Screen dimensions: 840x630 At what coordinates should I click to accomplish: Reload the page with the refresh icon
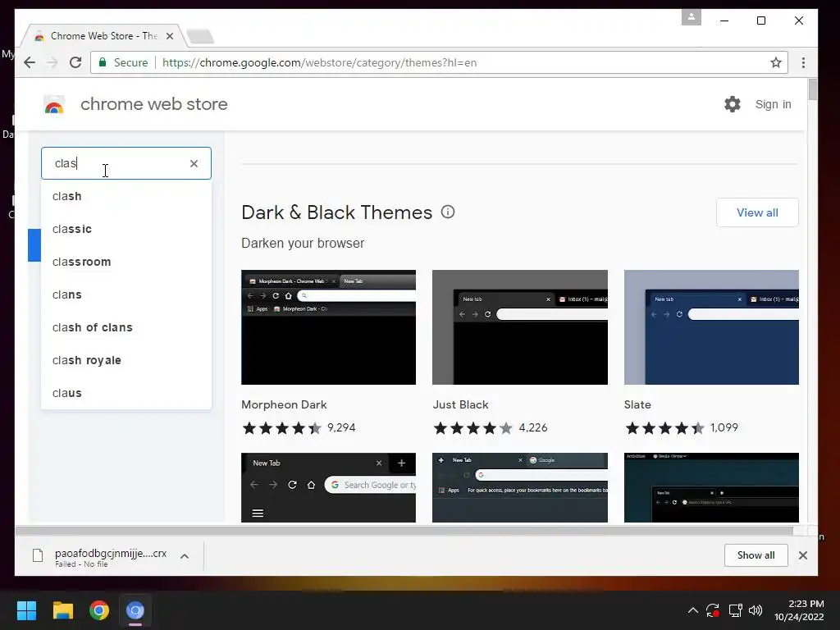point(75,62)
